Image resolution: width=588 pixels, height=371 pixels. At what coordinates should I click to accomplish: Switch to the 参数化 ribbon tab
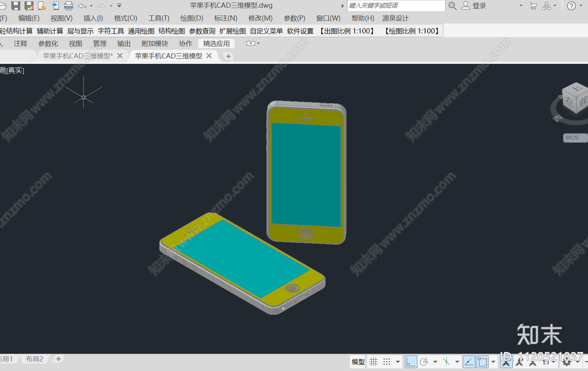tap(48, 44)
